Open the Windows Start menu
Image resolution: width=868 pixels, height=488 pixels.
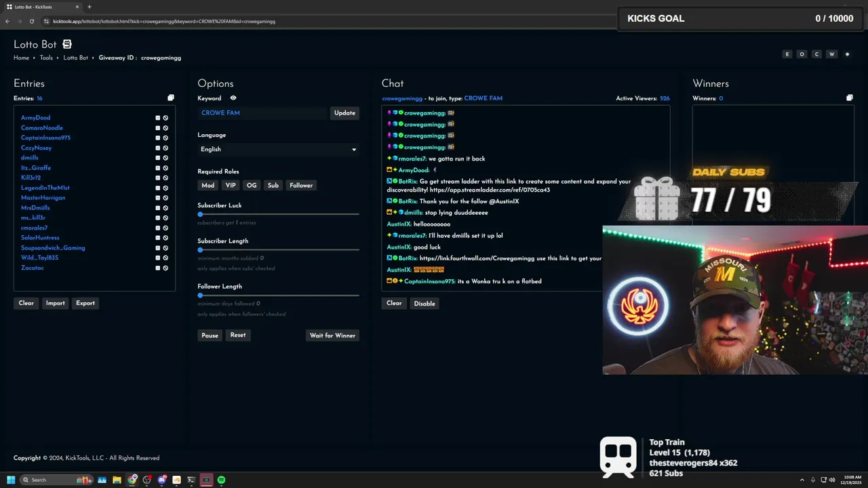click(x=11, y=480)
